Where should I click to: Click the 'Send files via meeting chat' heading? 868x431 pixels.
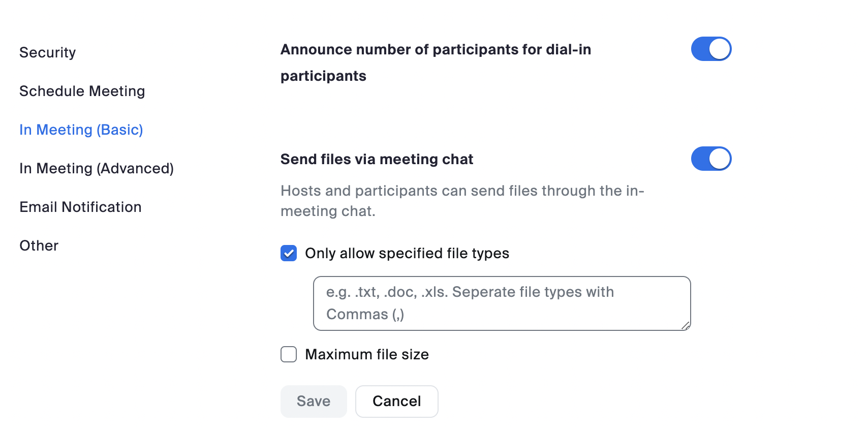[377, 159]
